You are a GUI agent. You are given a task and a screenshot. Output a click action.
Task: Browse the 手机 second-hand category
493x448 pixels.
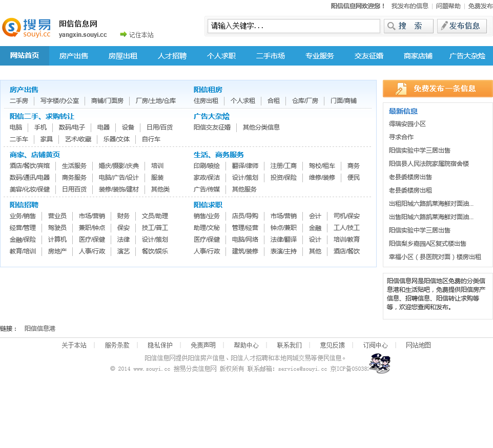pyautogui.click(x=40, y=127)
